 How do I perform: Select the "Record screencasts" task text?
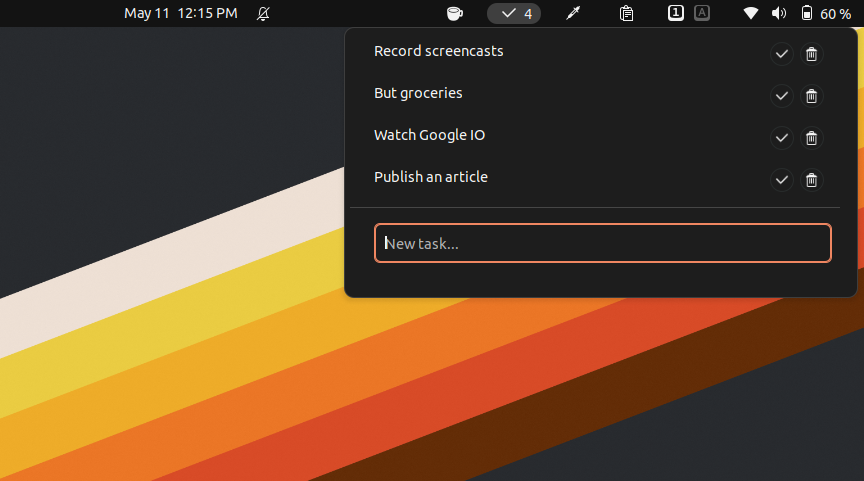click(x=439, y=51)
